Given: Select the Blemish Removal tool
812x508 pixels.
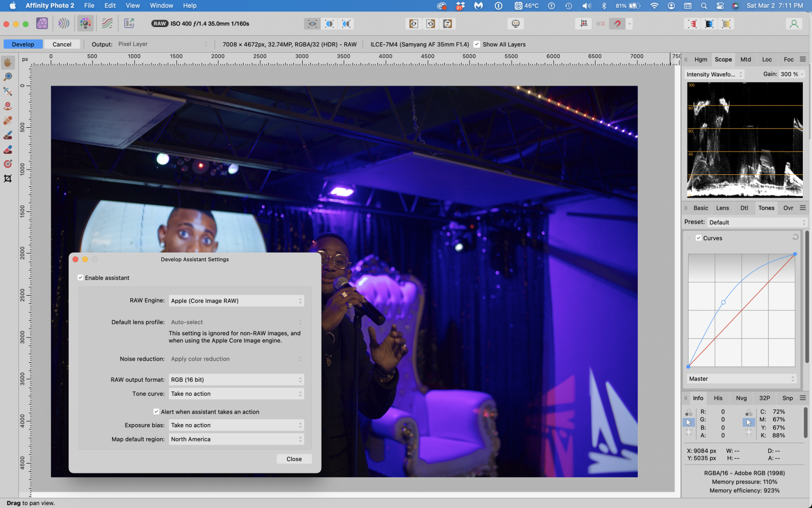Looking at the screenshot, I should [8, 120].
